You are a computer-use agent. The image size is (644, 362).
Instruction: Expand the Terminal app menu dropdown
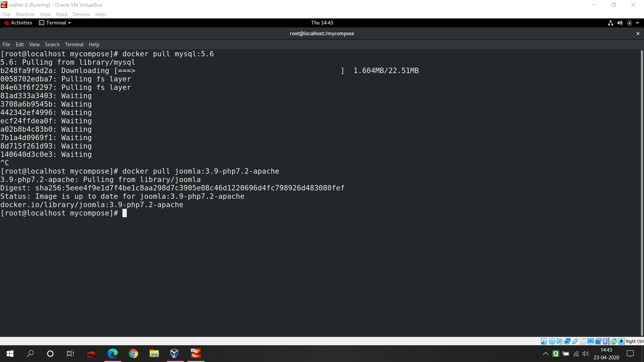tap(69, 23)
